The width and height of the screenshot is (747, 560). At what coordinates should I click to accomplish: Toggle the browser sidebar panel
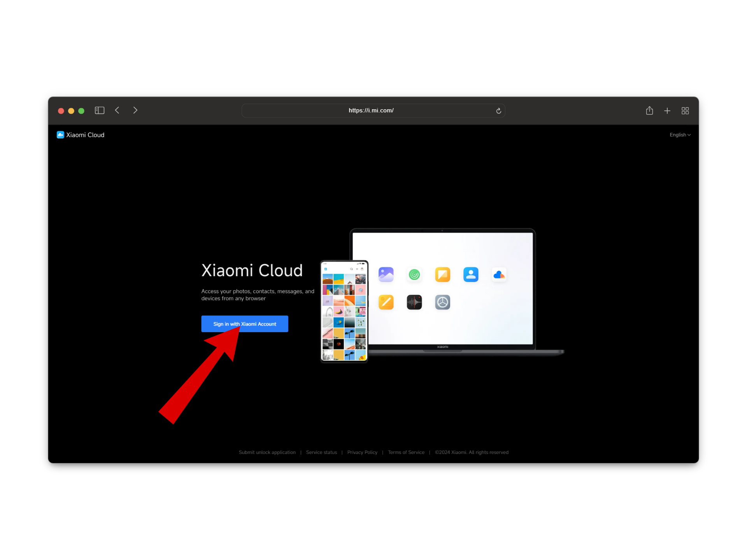tap(100, 110)
